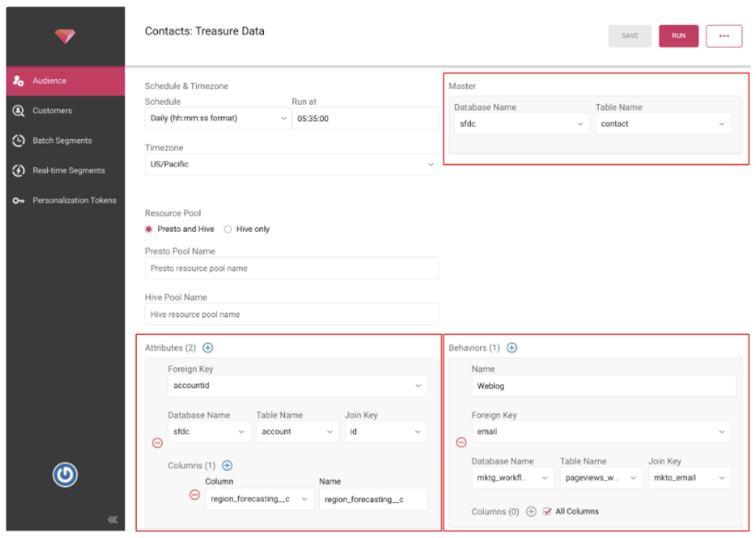Open the Schedule dropdown showing Daily format
Image resolution: width=756 pixels, height=538 pixels.
pos(217,119)
